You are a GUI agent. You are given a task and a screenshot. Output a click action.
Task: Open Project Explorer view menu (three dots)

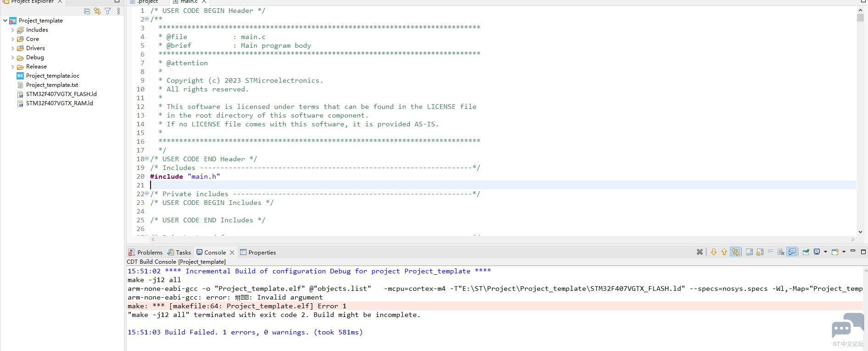[118, 11]
